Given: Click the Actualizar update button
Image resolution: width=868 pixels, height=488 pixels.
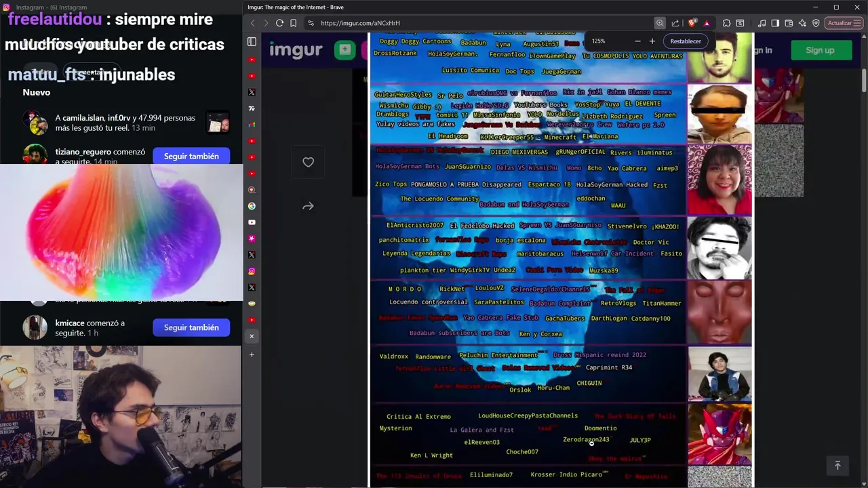Looking at the screenshot, I should pyautogui.click(x=844, y=23).
